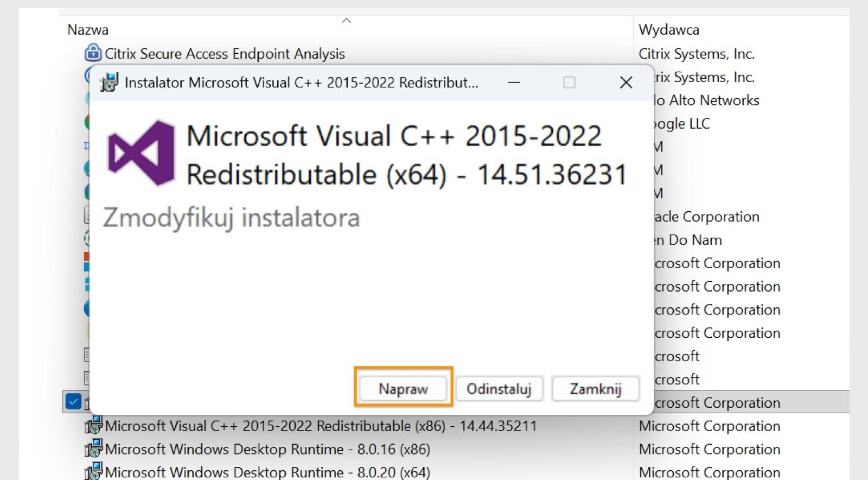Viewport: 868px width, 480px height.
Task: Click the purple Visual Studio logo
Action: pos(142,153)
